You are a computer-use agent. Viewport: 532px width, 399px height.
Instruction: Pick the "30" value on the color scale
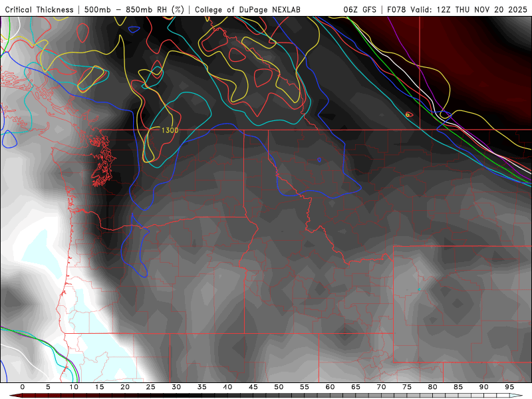tap(176, 387)
